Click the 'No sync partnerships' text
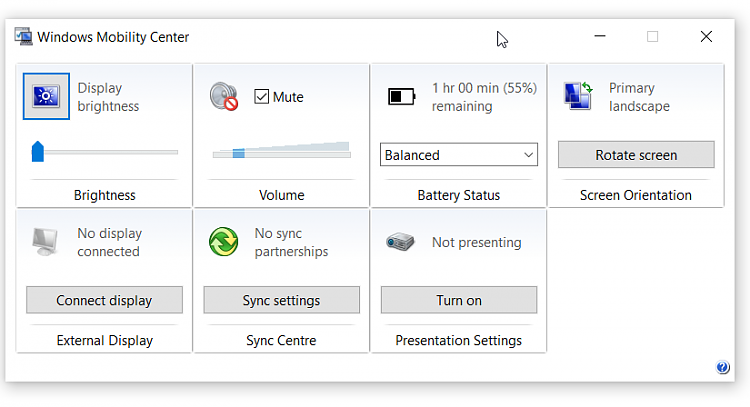The width and height of the screenshot is (750, 407). 291,242
